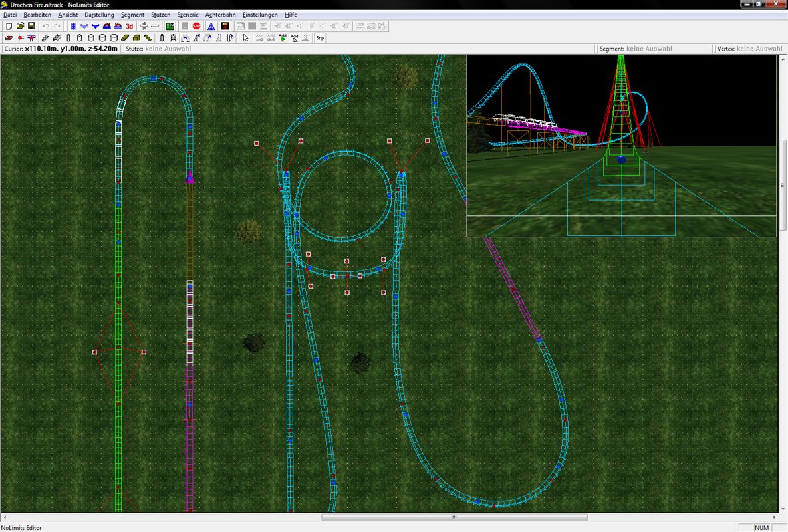
Task: Switch to 3d view icon
Action: (130, 26)
